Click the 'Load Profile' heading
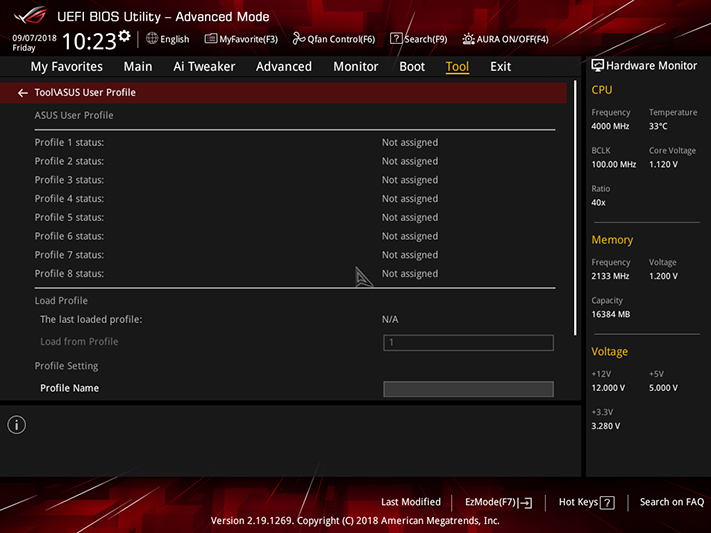This screenshot has height=533, width=711. click(61, 300)
